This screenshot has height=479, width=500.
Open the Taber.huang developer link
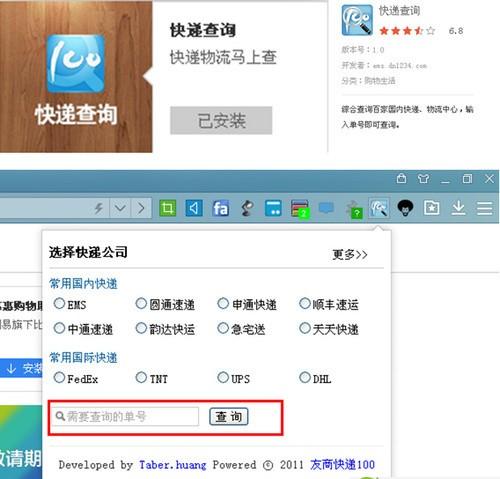pyautogui.click(x=172, y=465)
